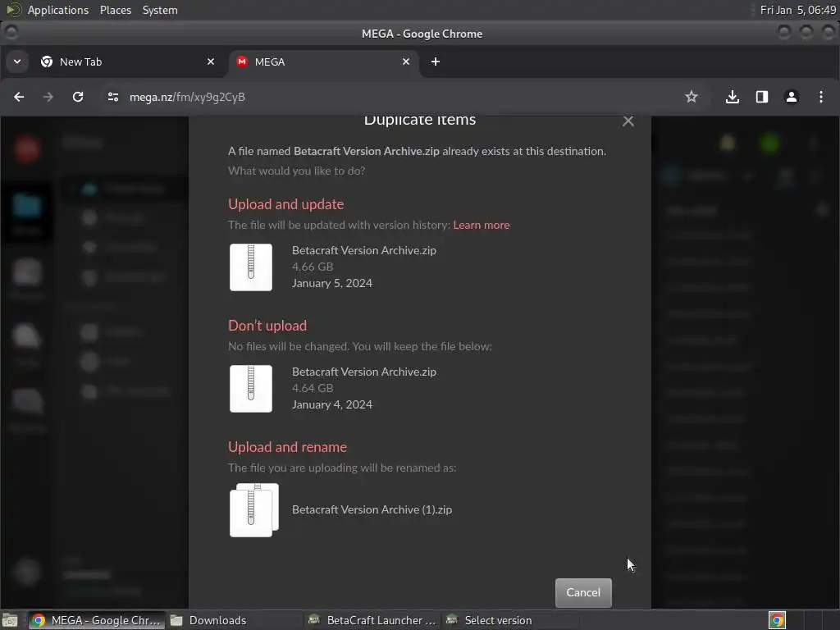Choose Upload and update option
The image size is (840, 630).
286,204
